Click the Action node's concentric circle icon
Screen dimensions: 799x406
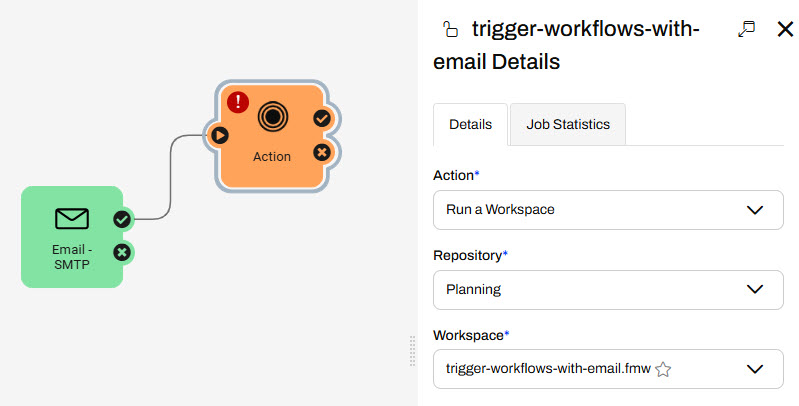(271, 117)
